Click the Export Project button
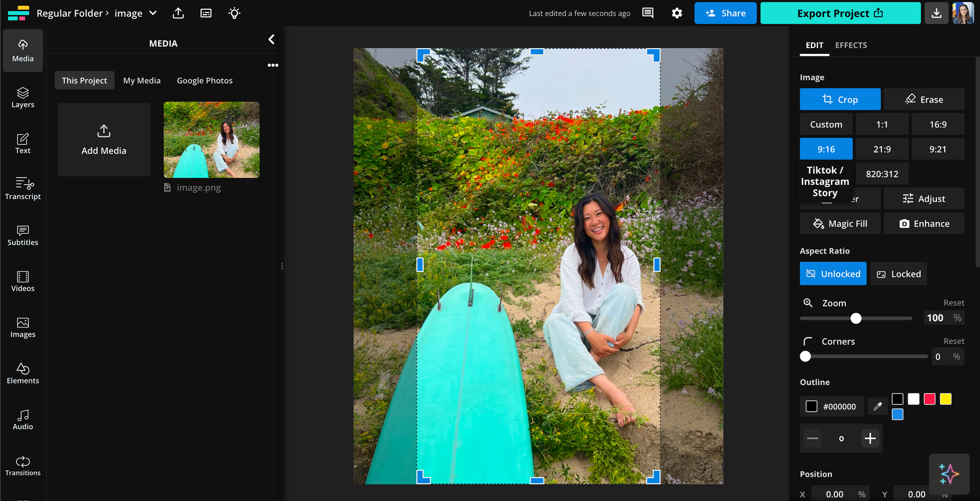Image resolution: width=980 pixels, height=501 pixels. point(840,13)
